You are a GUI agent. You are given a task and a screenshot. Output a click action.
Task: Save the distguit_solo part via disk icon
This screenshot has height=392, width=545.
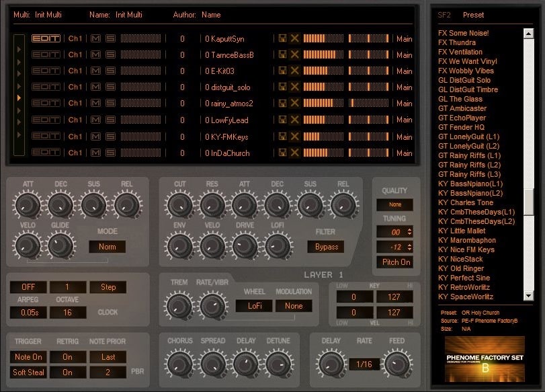pyautogui.click(x=283, y=87)
